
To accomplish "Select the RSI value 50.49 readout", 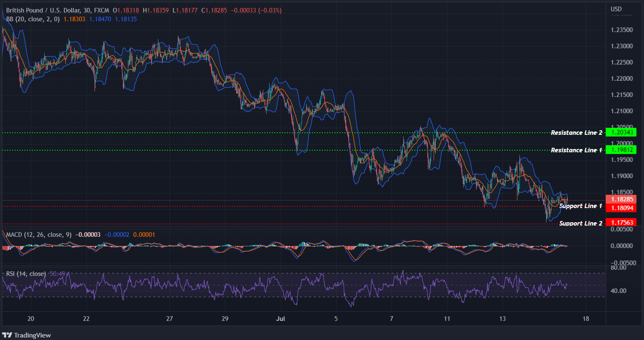I will [x=57, y=273].
